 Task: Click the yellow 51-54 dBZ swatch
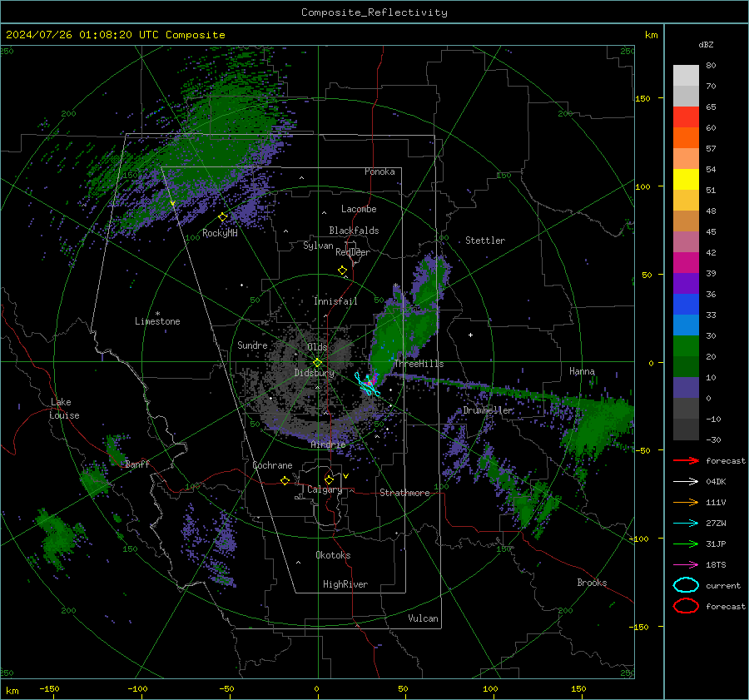686,180
